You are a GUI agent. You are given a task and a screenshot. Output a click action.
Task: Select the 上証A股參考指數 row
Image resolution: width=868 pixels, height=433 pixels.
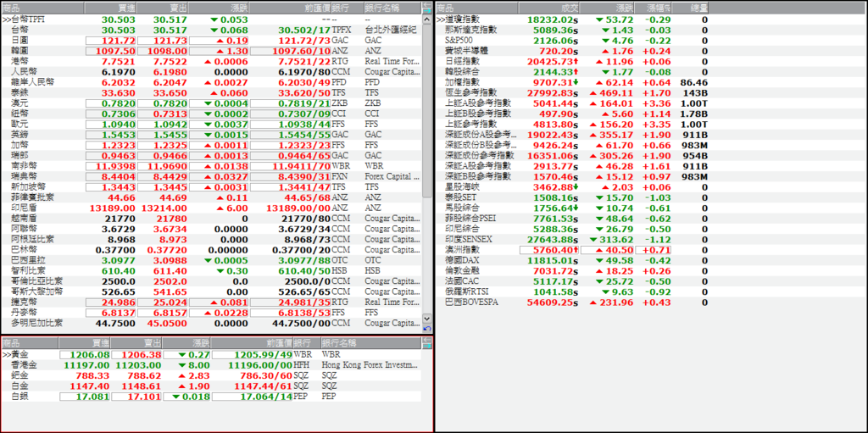[572, 103]
